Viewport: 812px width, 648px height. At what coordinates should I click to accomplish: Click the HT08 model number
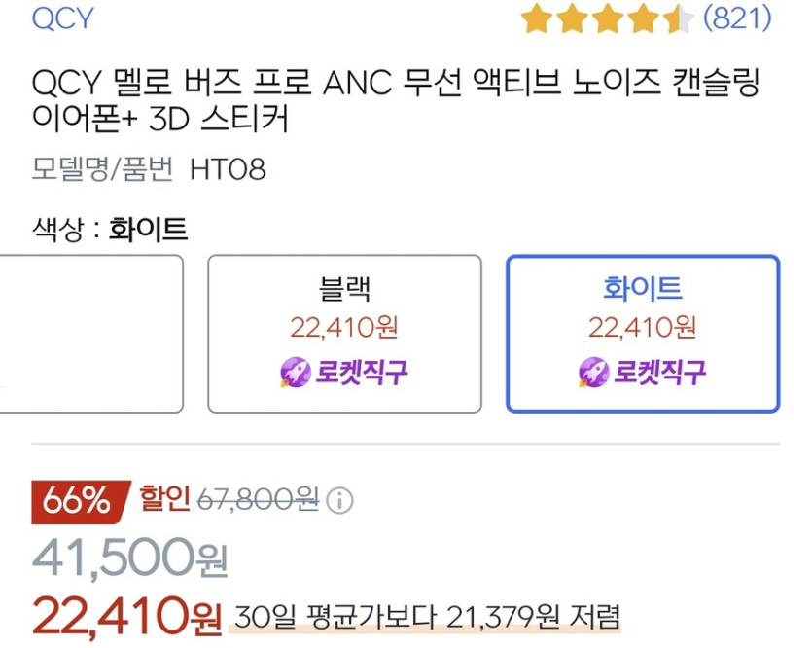228,170
